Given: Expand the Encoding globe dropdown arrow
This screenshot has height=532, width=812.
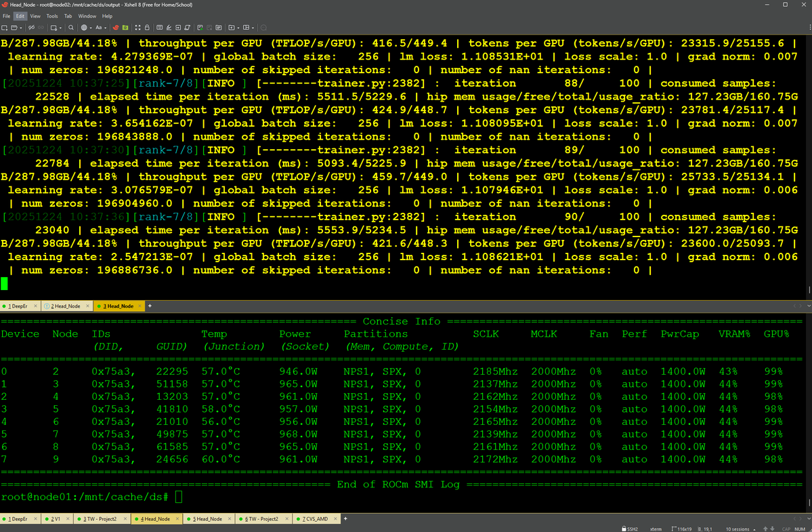Looking at the screenshot, I should [x=91, y=28].
